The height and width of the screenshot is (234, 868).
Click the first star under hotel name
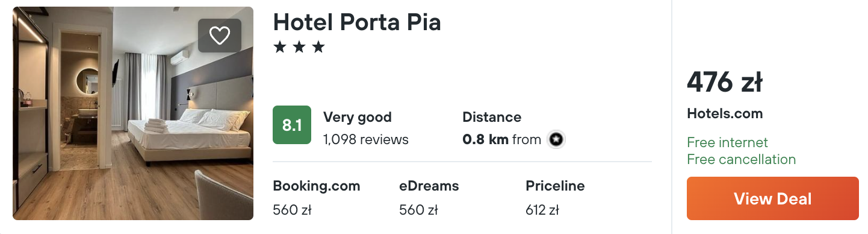(x=279, y=47)
